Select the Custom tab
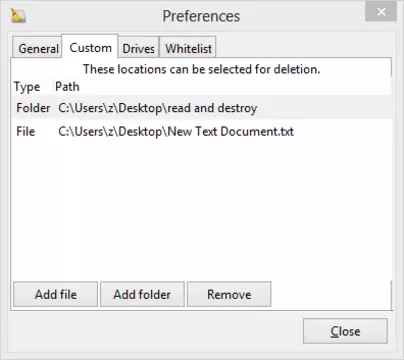 click(x=90, y=48)
